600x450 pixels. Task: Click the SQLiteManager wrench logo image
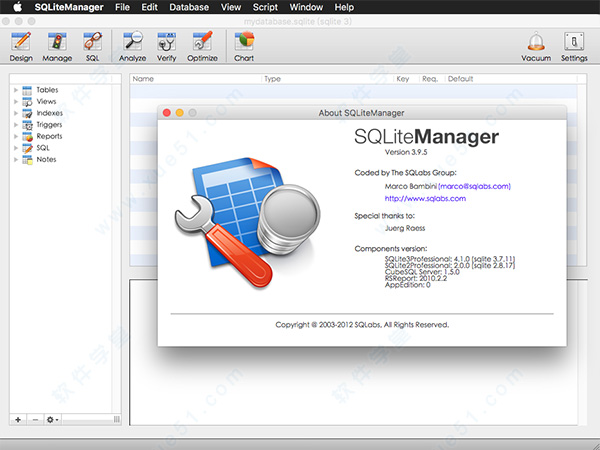tap(247, 222)
